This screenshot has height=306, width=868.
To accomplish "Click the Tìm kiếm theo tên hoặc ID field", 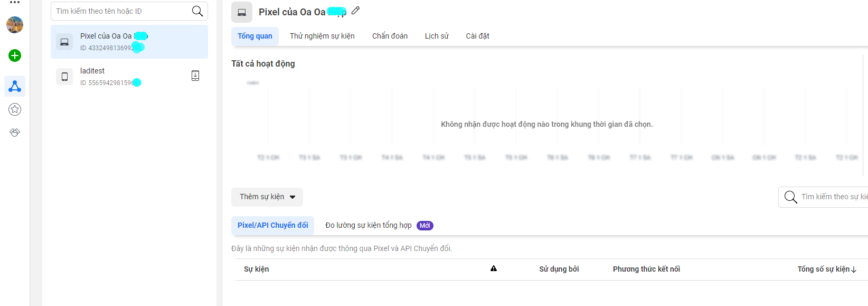I will (121, 11).
